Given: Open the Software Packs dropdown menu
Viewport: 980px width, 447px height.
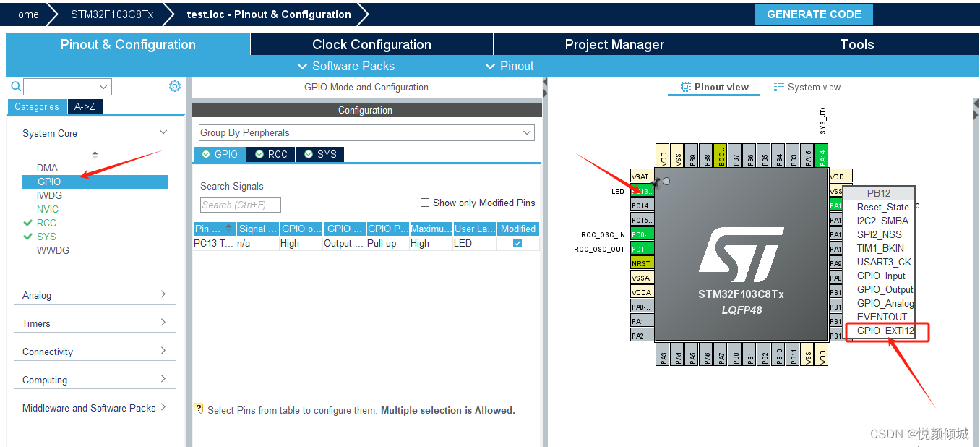Looking at the screenshot, I should click(346, 66).
